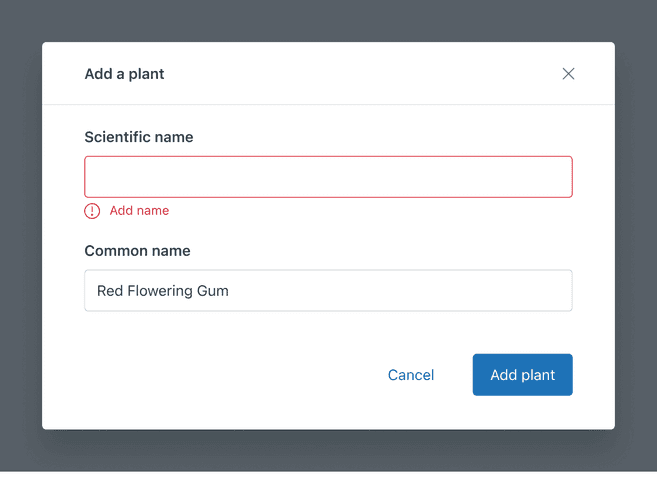Focus the empty Scientific name field
657x480 pixels.
click(328, 177)
